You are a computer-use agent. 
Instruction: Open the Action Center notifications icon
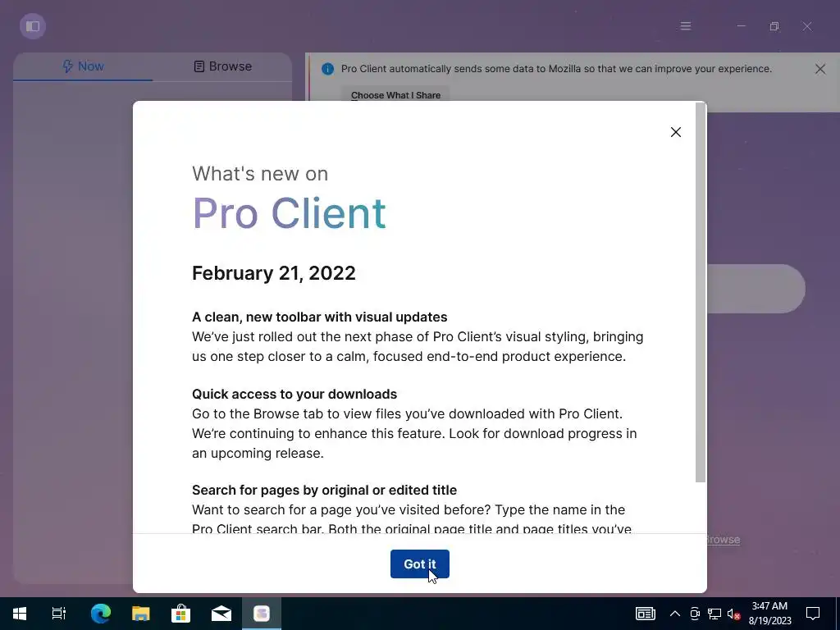(x=813, y=614)
